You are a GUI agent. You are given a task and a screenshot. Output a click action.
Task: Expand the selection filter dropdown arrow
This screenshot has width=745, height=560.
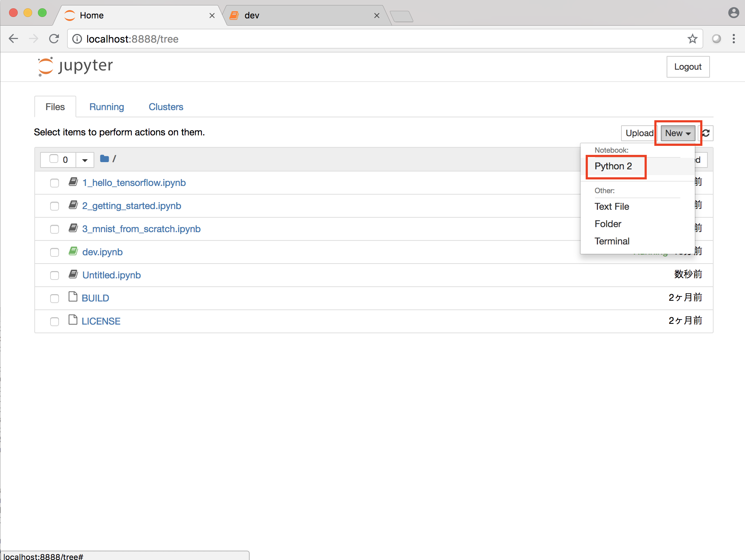85,160
